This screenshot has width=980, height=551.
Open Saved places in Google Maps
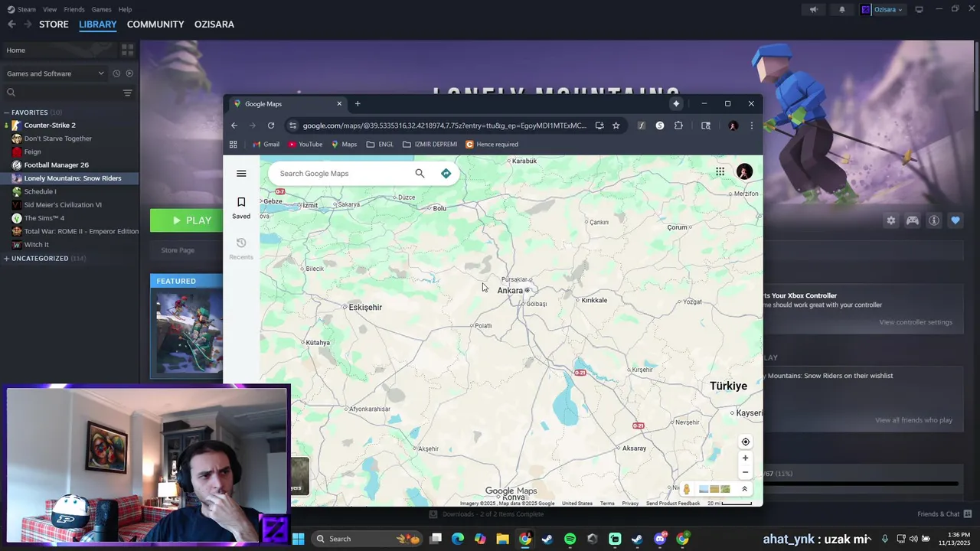(241, 207)
